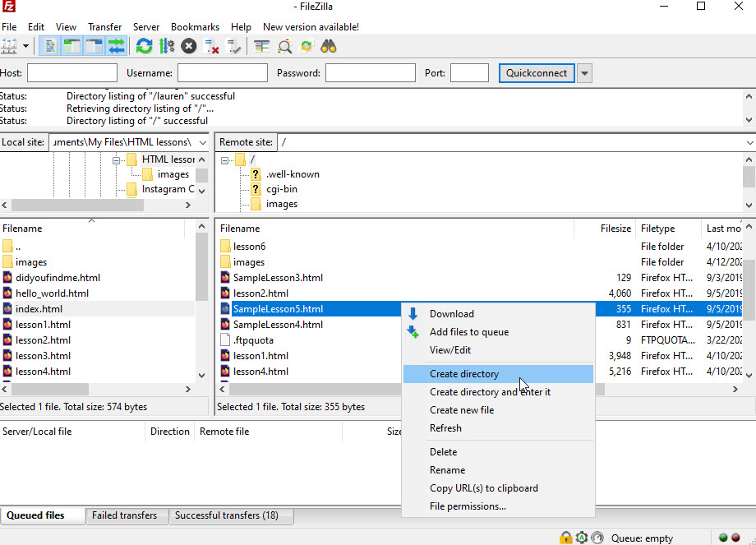This screenshot has width=756, height=545.
Task: Open the Site Manager dropdown arrow
Action: pyautogui.click(x=25, y=47)
